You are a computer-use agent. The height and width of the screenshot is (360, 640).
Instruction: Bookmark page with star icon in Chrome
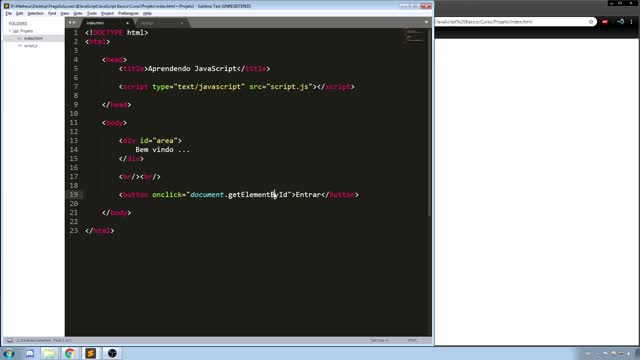point(591,22)
